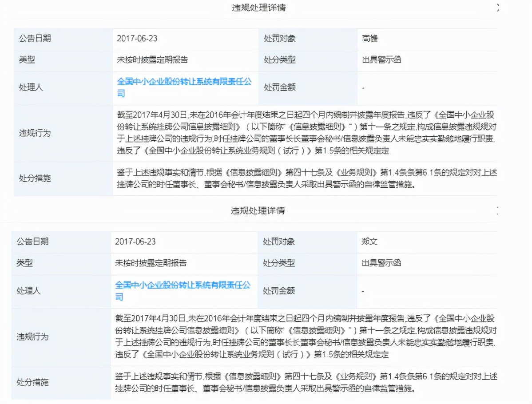Select the second panel's date 2017-06-23 next to 郑文
Screen dimensions: 532x404
click(x=135, y=242)
